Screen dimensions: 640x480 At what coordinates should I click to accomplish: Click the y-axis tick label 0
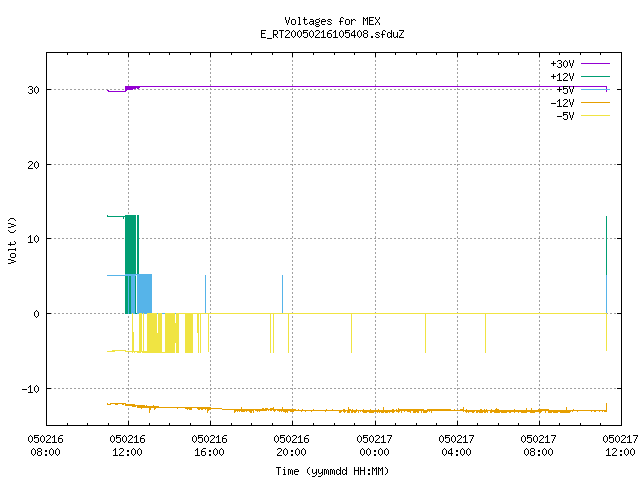tap(37, 314)
